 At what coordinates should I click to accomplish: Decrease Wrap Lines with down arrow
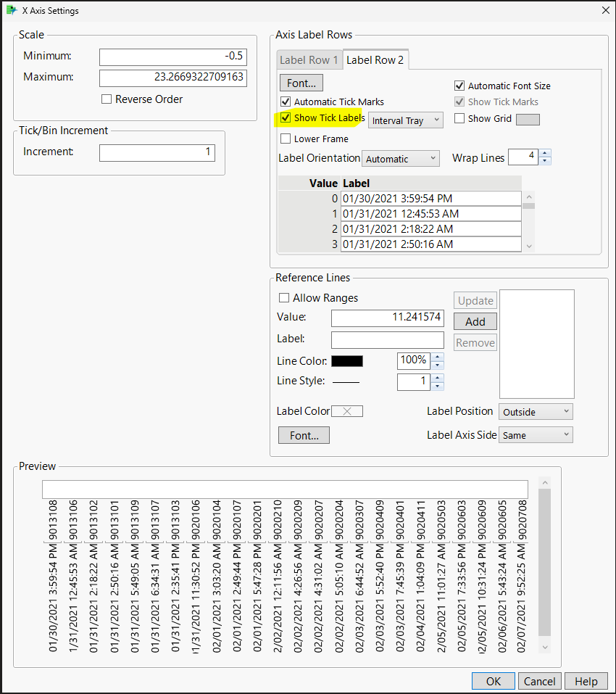pyautogui.click(x=545, y=161)
